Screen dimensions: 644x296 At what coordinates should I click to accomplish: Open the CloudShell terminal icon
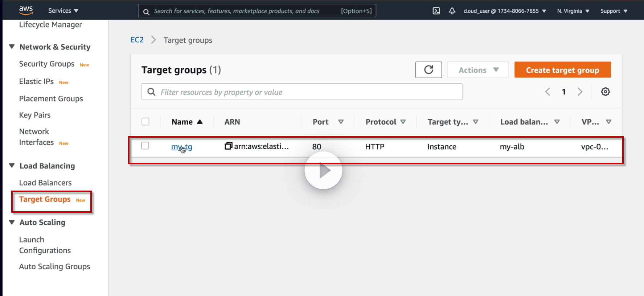click(436, 11)
